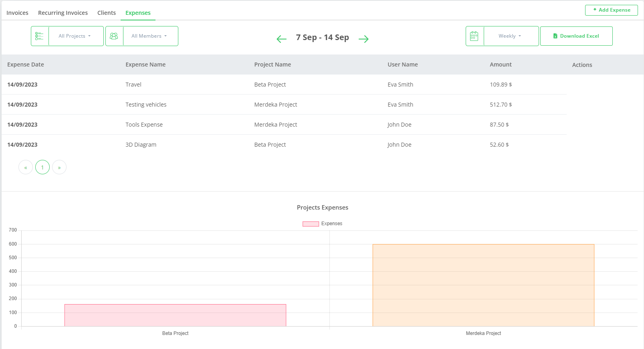Select the Travel expense name

(x=133, y=85)
